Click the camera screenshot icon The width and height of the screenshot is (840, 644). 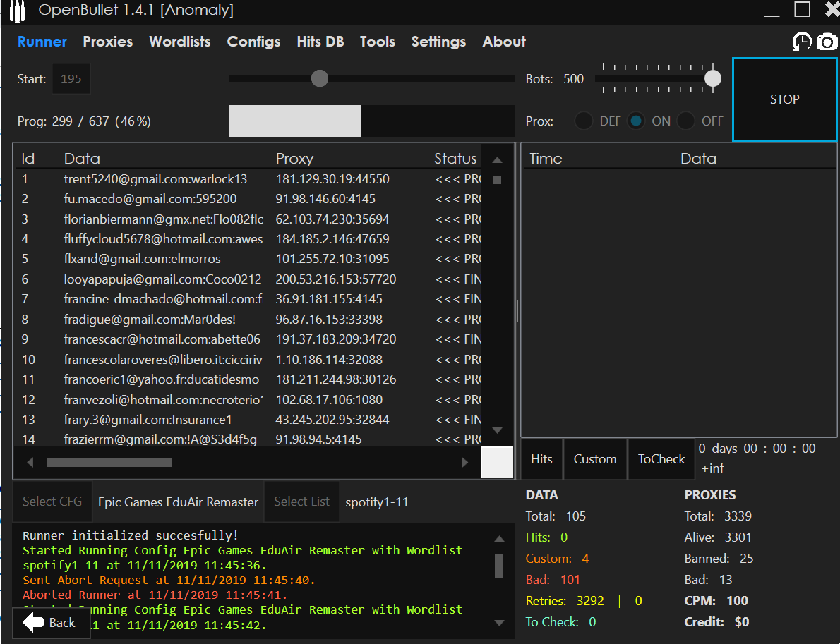[827, 42]
